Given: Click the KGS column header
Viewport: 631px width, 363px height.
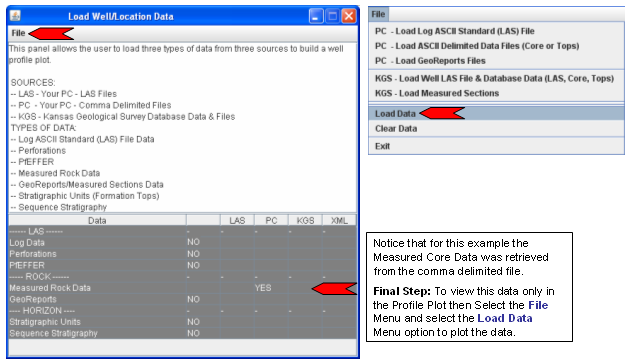Looking at the screenshot, I should pos(305,221).
